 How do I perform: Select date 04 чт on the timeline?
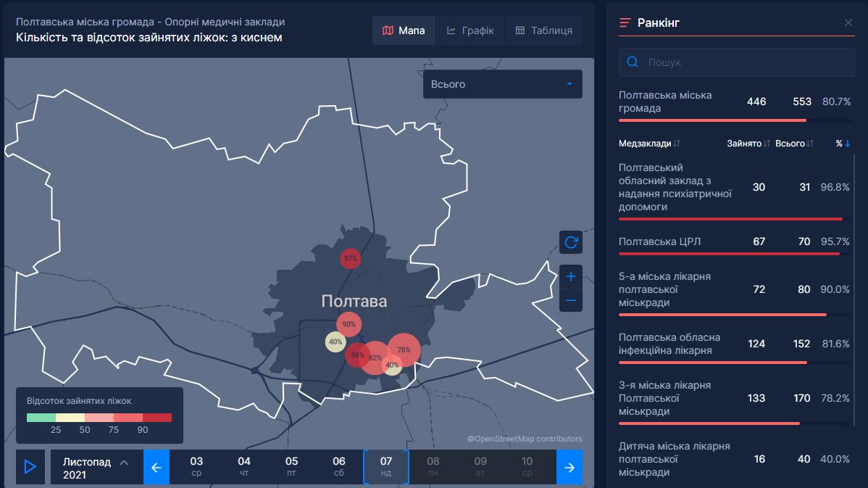(x=243, y=467)
